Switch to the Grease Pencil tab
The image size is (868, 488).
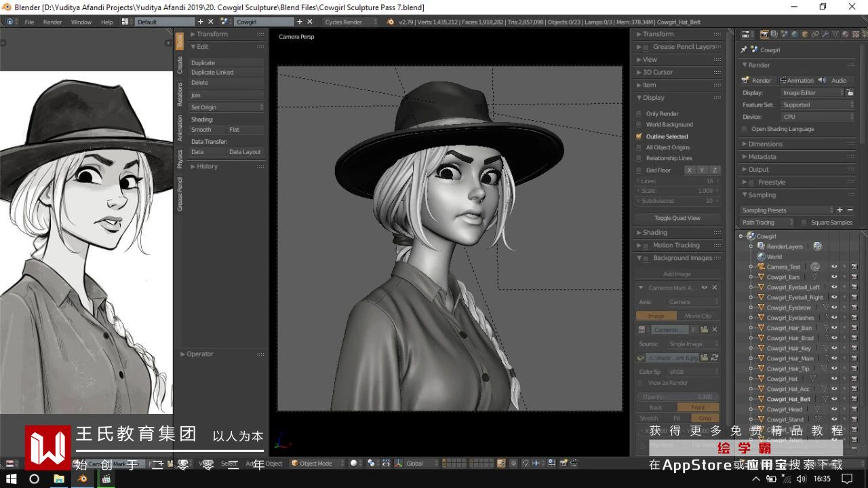click(x=180, y=194)
